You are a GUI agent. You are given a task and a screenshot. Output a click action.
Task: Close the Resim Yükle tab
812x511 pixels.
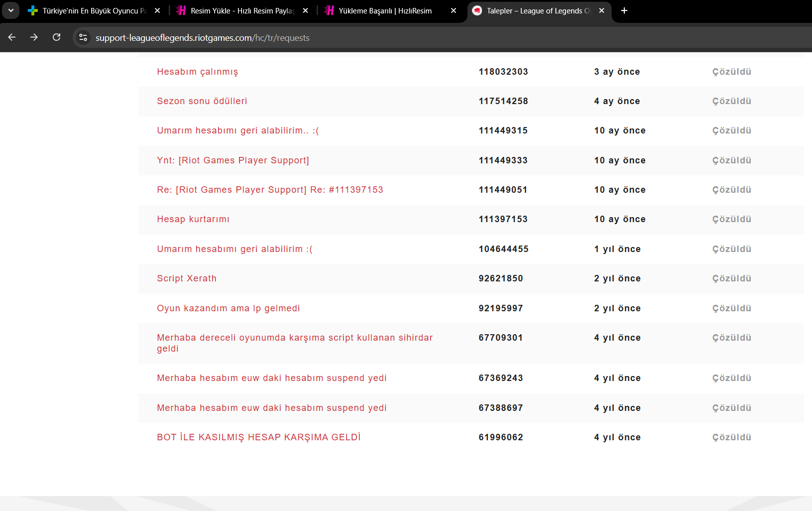coord(305,10)
